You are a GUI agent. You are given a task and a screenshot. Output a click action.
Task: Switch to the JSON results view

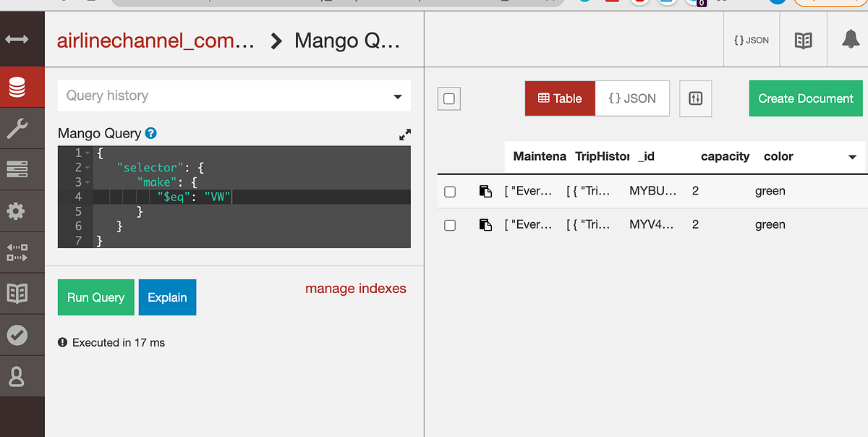tap(632, 98)
